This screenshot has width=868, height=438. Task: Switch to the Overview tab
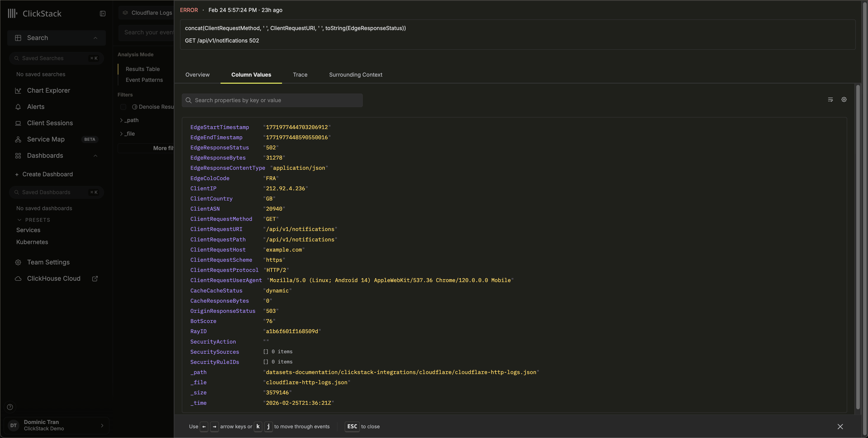[197, 75]
